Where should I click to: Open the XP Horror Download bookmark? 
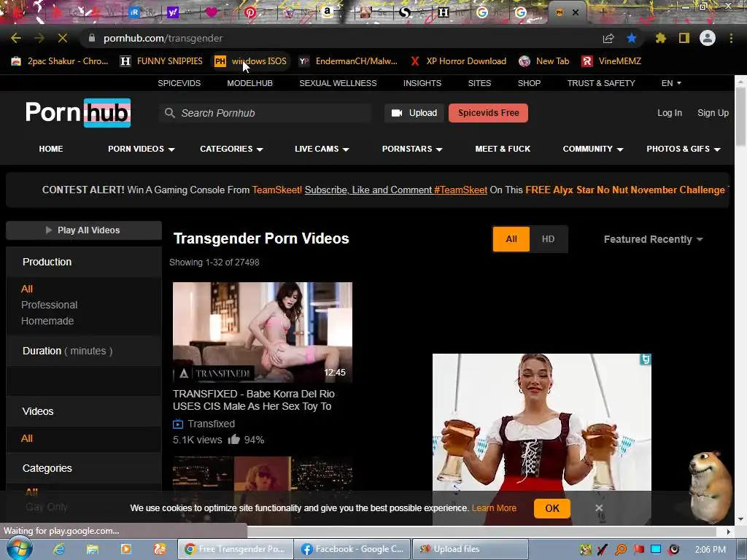point(458,61)
